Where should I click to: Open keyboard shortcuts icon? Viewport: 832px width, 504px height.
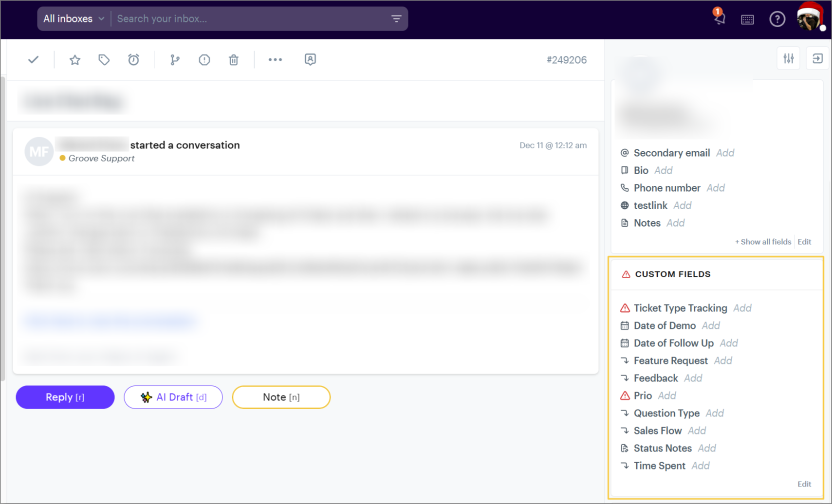747,19
